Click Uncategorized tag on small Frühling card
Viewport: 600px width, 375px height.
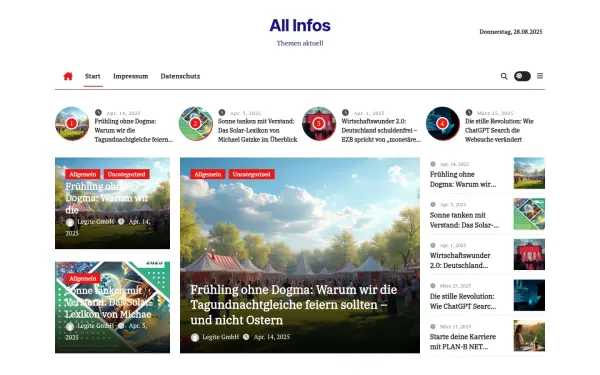click(126, 174)
